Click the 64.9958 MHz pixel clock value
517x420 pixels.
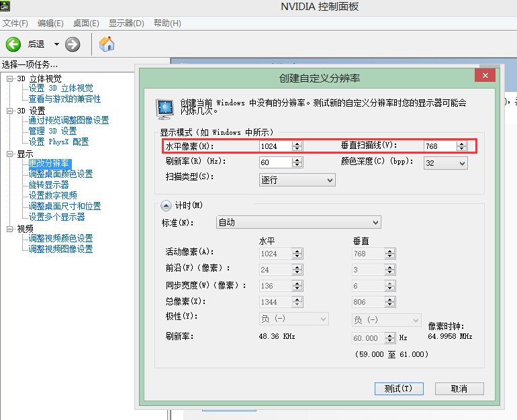[450, 336]
